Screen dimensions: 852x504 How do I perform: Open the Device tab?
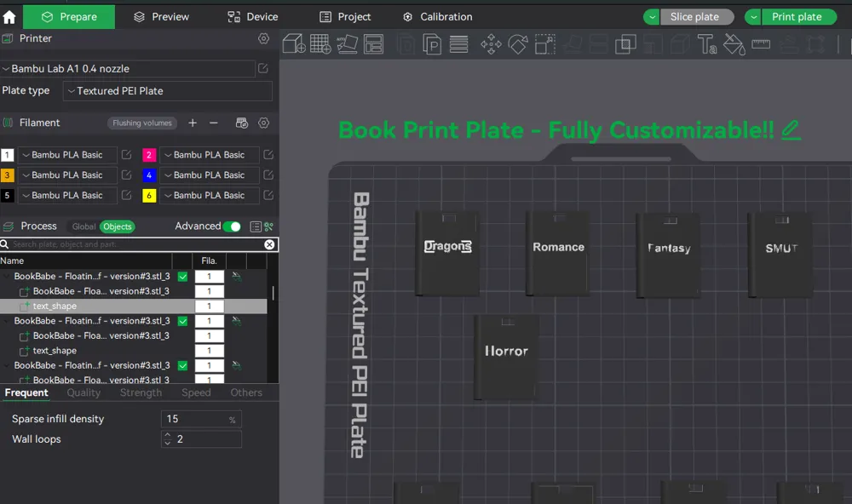point(253,17)
